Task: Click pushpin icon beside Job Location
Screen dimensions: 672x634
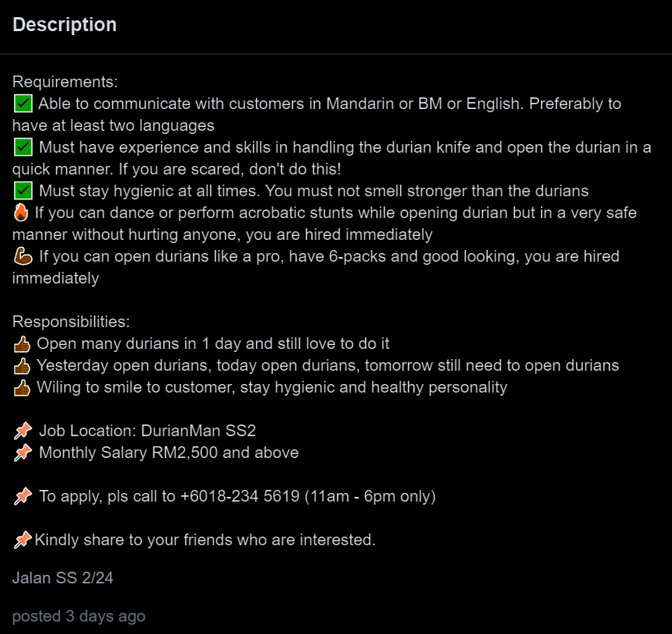Action: (23, 431)
